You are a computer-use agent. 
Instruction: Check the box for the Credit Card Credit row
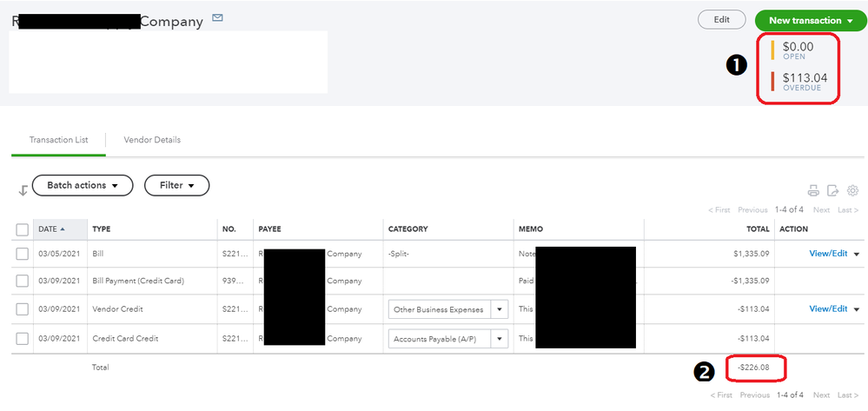coord(22,338)
